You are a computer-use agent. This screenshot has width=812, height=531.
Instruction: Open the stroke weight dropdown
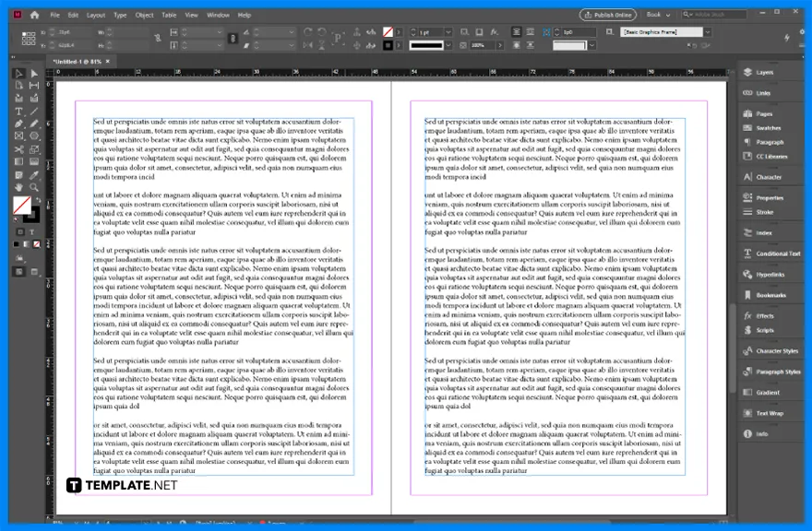(x=448, y=32)
